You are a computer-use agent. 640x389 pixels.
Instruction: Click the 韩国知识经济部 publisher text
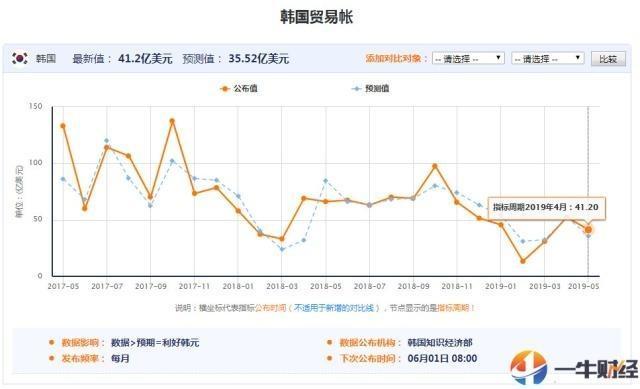click(x=440, y=343)
